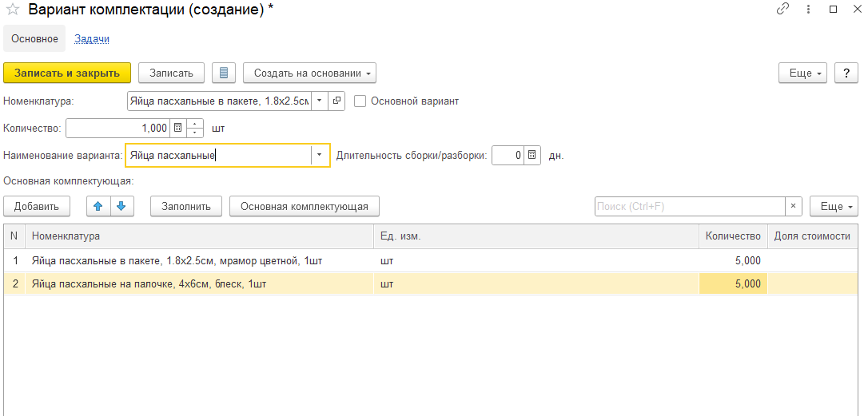The height and width of the screenshot is (416, 868).
Task: Expand Наименование варианта dropdown
Action: point(320,155)
